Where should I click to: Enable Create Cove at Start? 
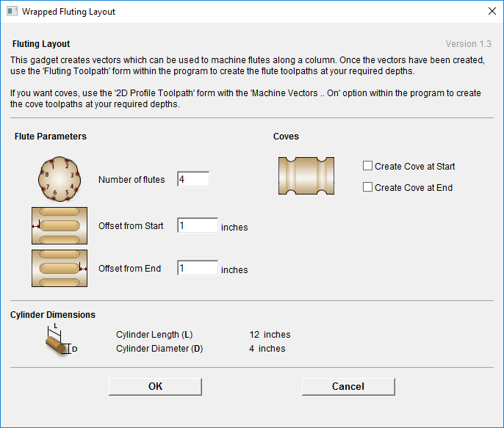(x=367, y=166)
